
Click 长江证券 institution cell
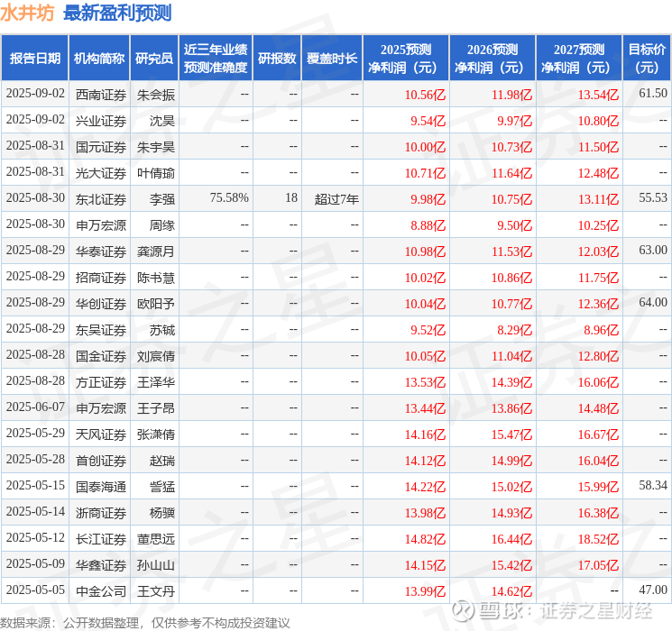(x=101, y=539)
